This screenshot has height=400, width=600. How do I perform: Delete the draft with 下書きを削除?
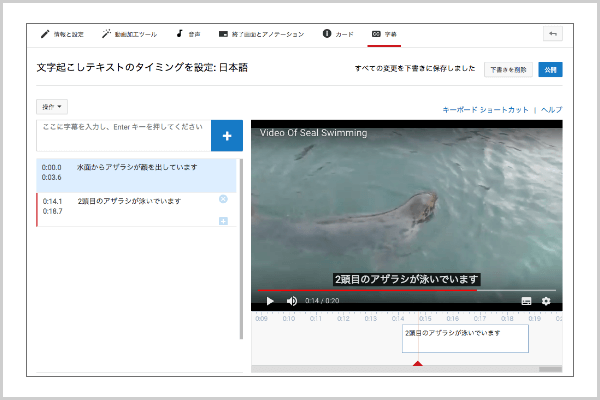(x=508, y=70)
